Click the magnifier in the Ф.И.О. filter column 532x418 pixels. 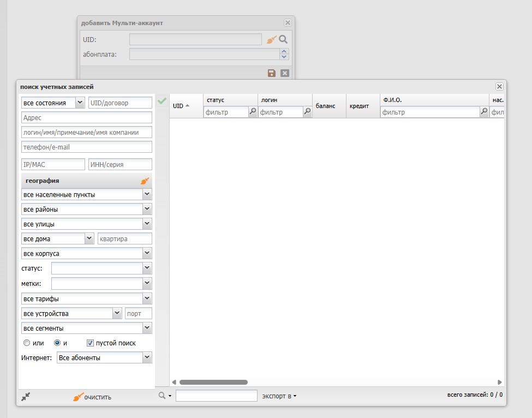483,111
